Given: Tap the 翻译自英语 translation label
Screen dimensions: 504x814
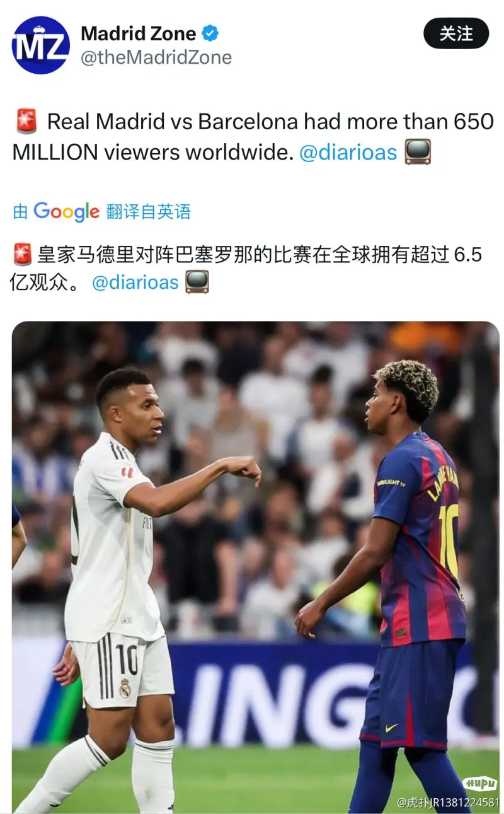Looking at the screenshot, I should click(148, 212).
